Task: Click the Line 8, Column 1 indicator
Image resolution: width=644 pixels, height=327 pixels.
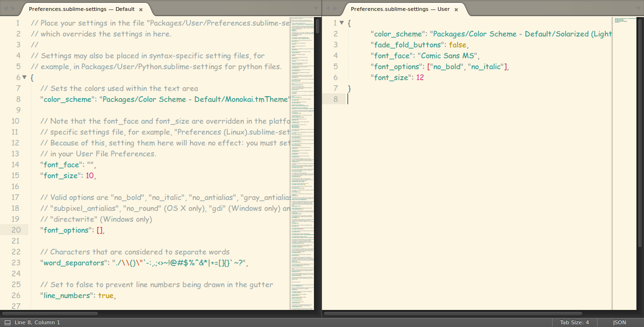Action: point(37,322)
